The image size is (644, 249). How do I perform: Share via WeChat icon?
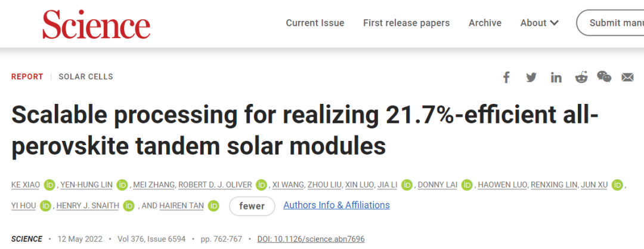pyautogui.click(x=604, y=76)
